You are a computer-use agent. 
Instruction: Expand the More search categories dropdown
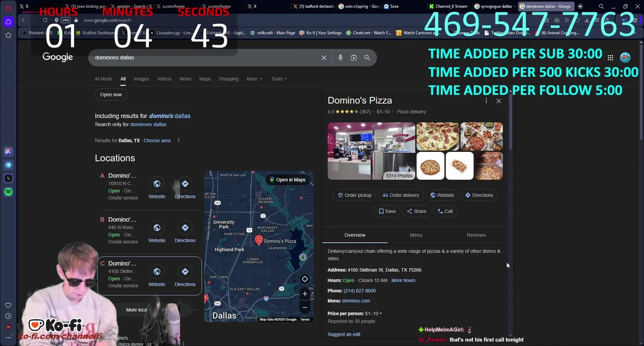click(x=254, y=79)
